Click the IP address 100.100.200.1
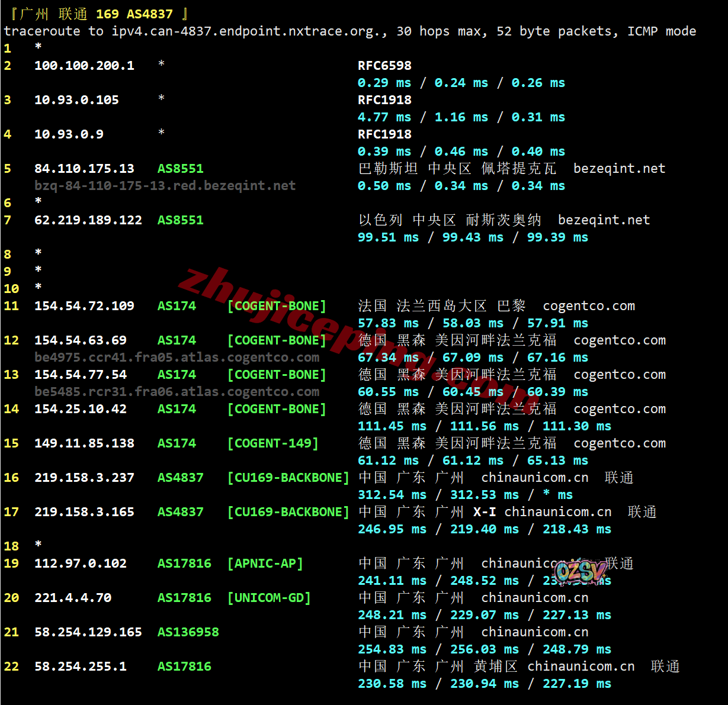This screenshot has width=728, height=705. click(x=84, y=66)
